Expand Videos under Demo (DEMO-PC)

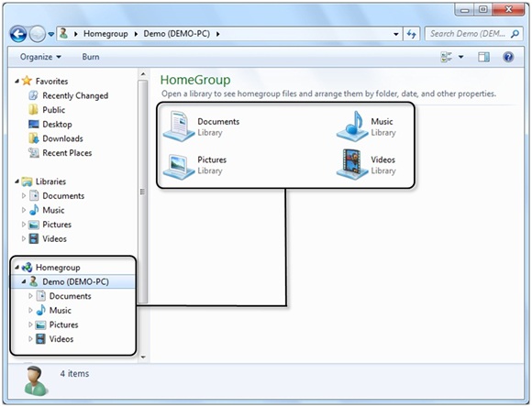point(30,339)
